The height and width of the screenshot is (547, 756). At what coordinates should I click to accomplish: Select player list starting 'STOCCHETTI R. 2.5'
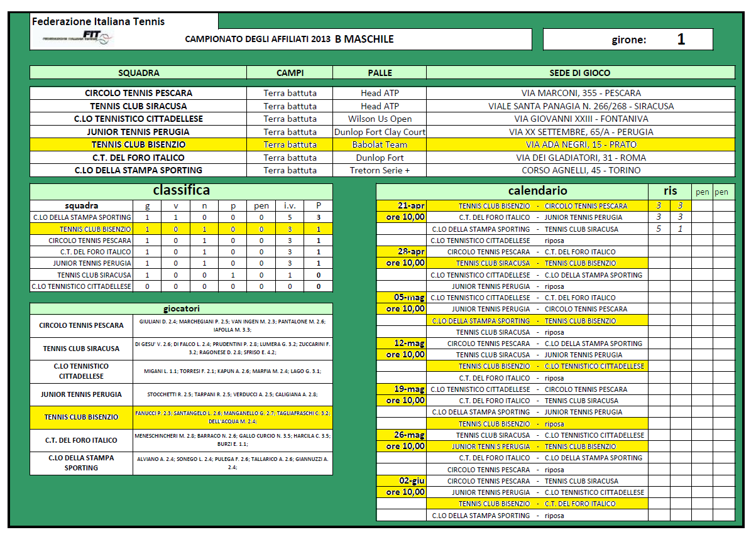pyautogui.click(x=233, y=394)
